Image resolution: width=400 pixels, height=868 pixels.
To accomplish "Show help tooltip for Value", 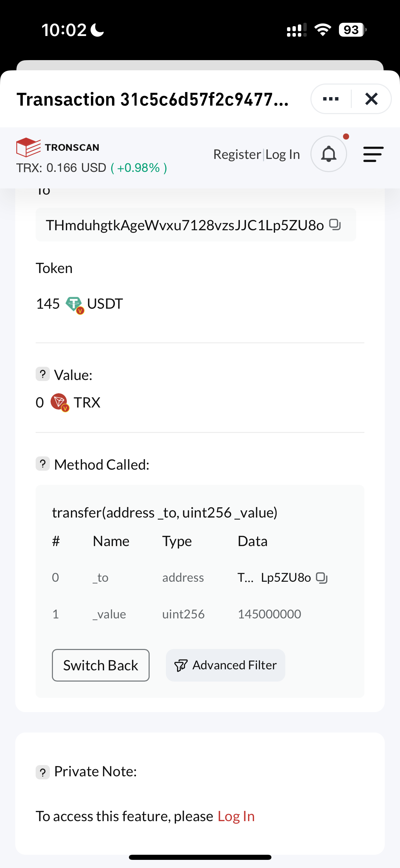I will click(43, 374).
